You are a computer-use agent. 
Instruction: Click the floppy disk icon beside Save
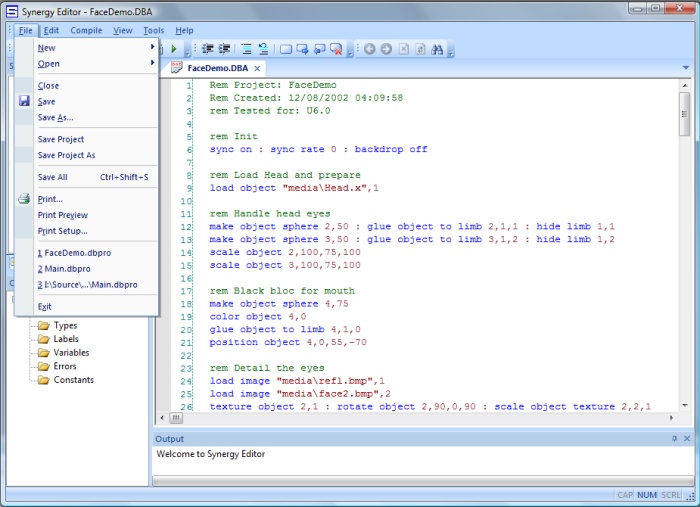pyautogui.click(x=24, y=101)
